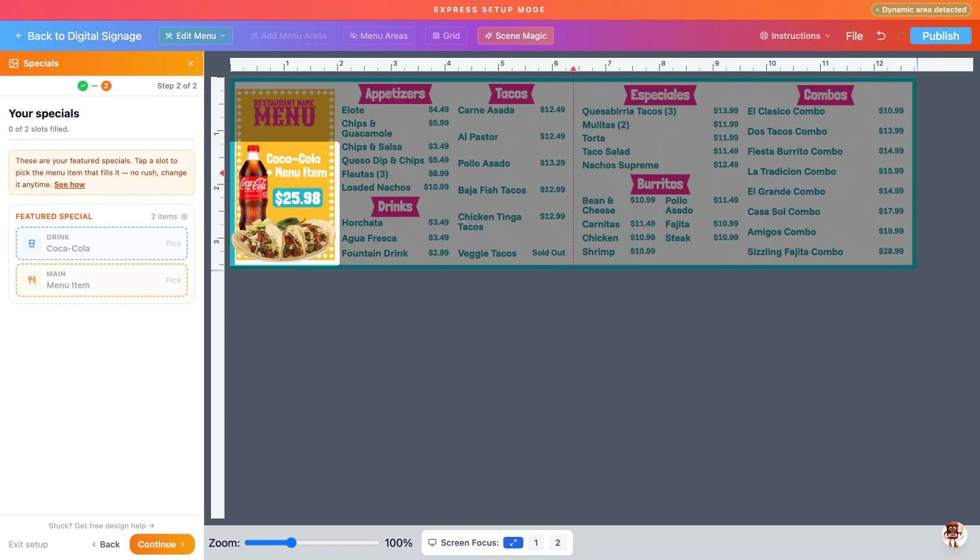Go back to Digital Signage

[x=78, y=36]
